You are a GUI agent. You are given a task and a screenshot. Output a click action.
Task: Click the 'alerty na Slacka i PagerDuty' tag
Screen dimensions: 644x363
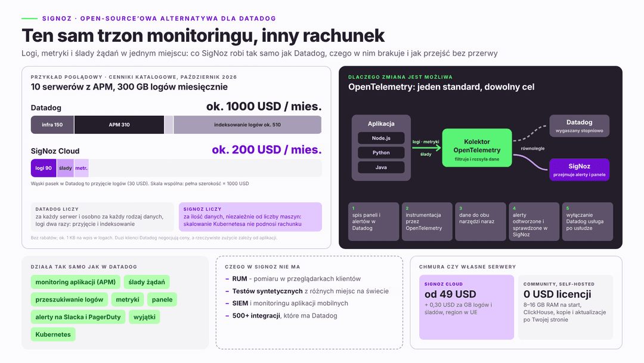click(x=78, y=317)
